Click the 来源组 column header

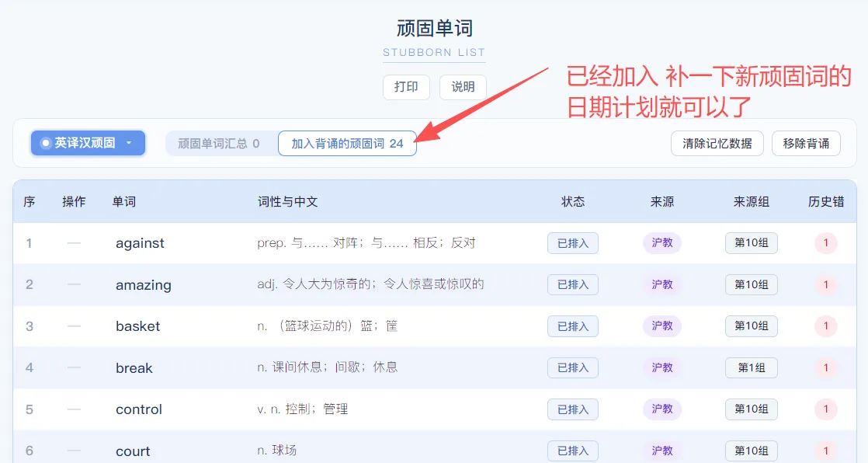[x=752, y=202]
